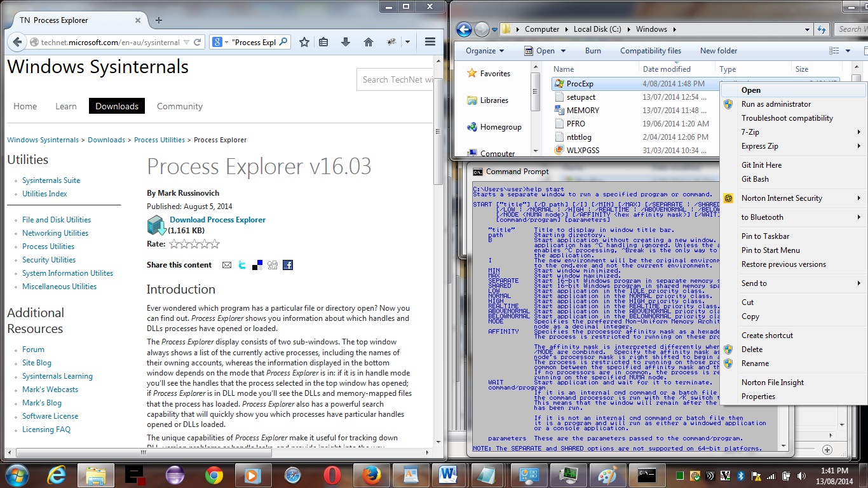This screenshot has width=868, height=488.
Task: Rate the page with the fifth star
Action: [x=215, y=244]
